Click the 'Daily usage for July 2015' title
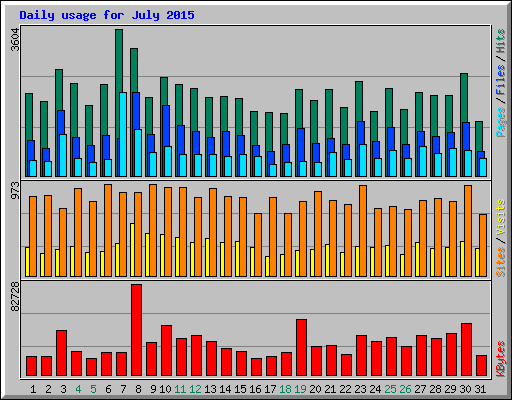This screenshot has width=512, height=400. [107, 15]
